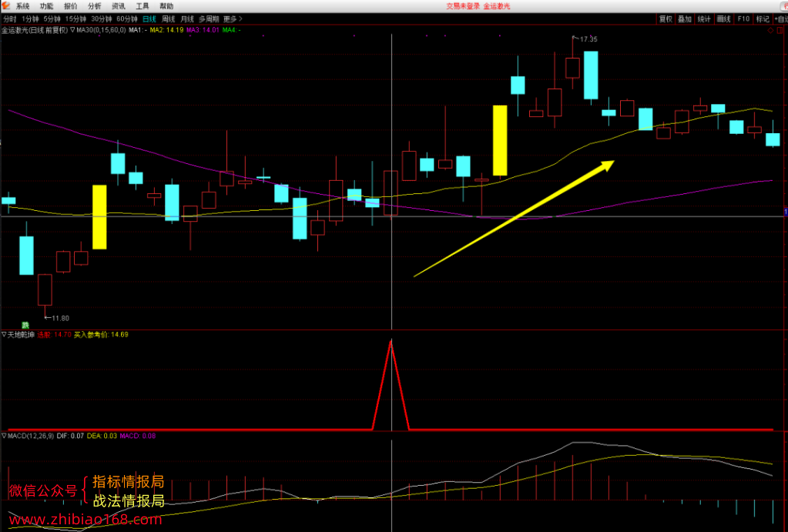Viewport: 788px width, 532px height.
Task: Click the red signal spike peak
Action: point(391,342)
